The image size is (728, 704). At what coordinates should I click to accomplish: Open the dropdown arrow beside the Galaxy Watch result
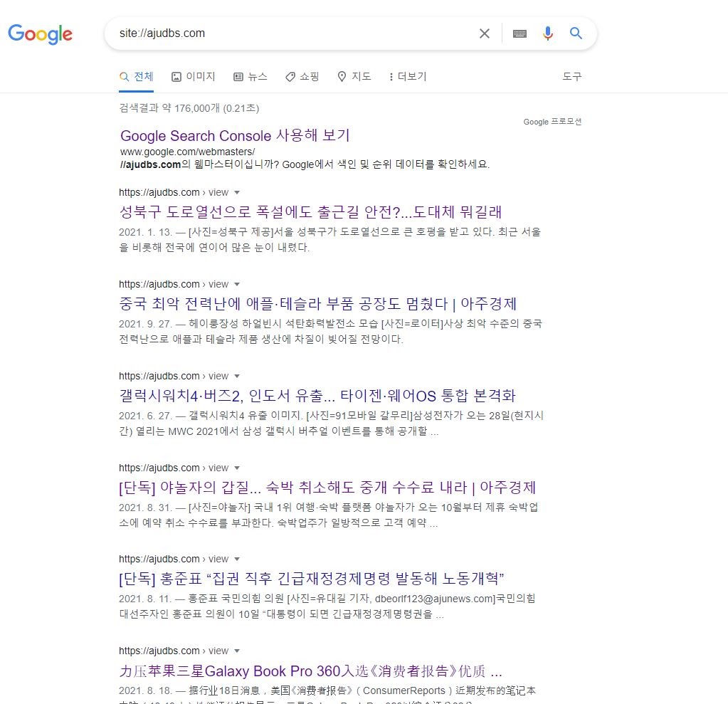click(236, 376)
